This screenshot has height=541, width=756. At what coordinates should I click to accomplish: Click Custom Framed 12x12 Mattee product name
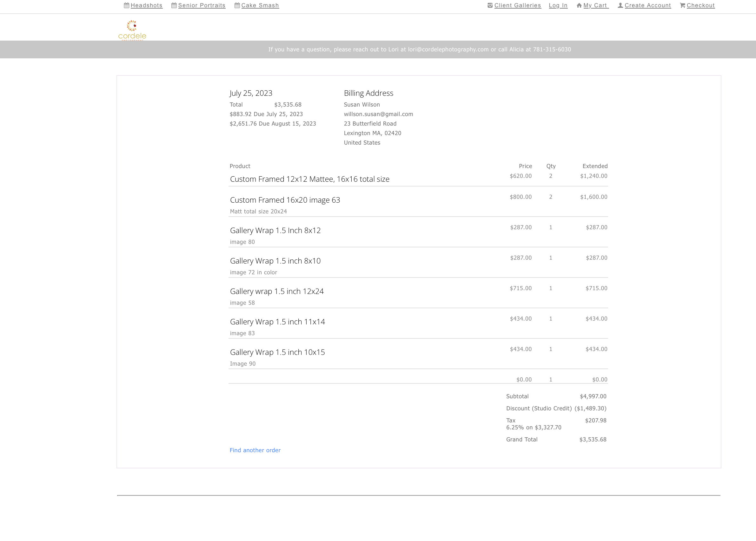click(310, 179)
